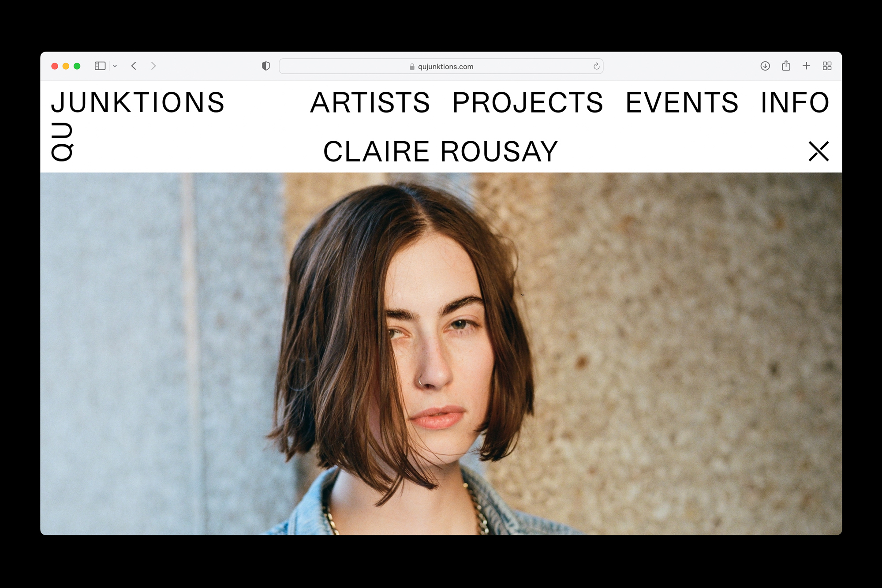Viewport: 882px width, 588px height.
Task: Add a new tab with the plus icon
Action: 806,66
